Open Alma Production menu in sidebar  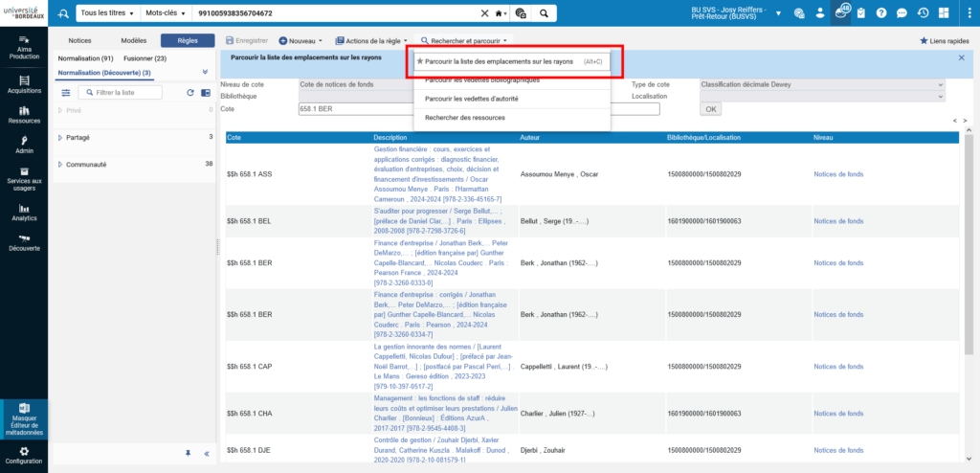[x=24, y=48]
